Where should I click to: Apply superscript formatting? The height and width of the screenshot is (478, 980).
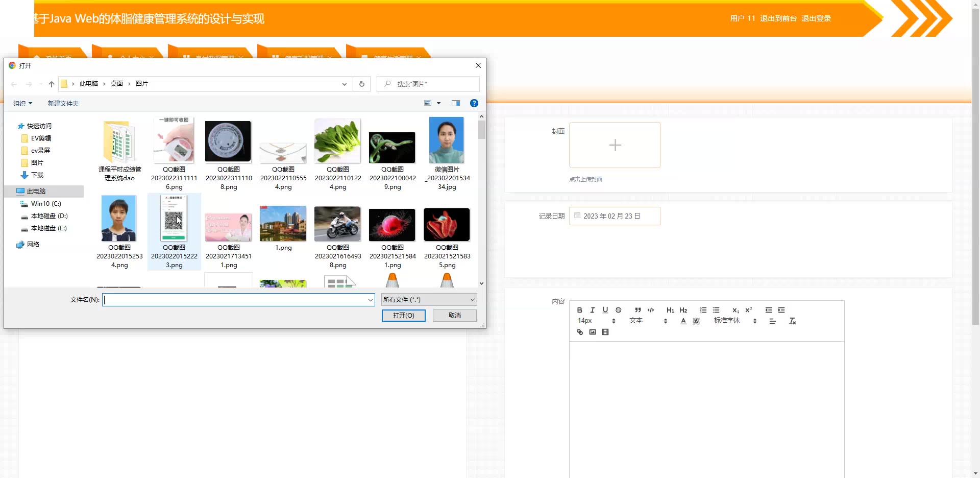pos(749,310)
